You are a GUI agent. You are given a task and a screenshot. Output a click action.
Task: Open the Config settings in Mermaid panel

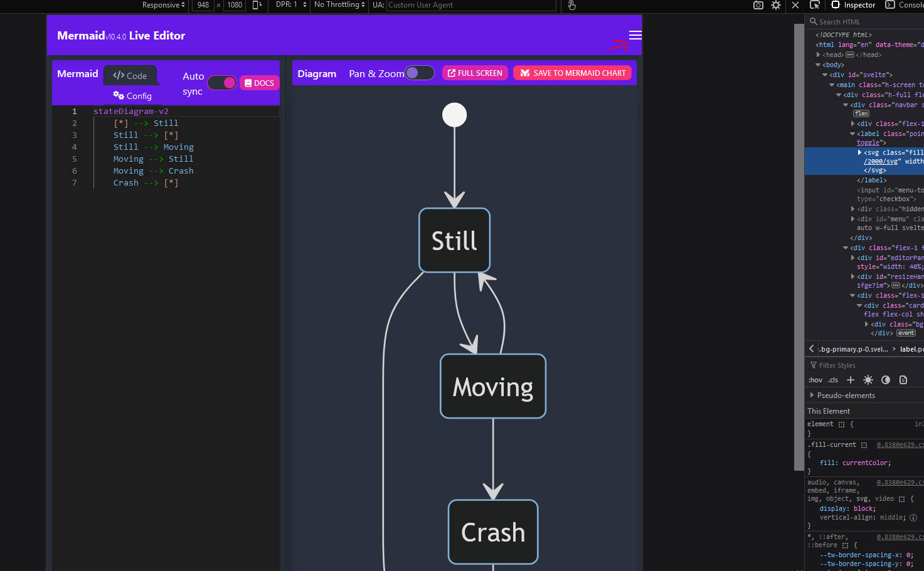(132, 96)
